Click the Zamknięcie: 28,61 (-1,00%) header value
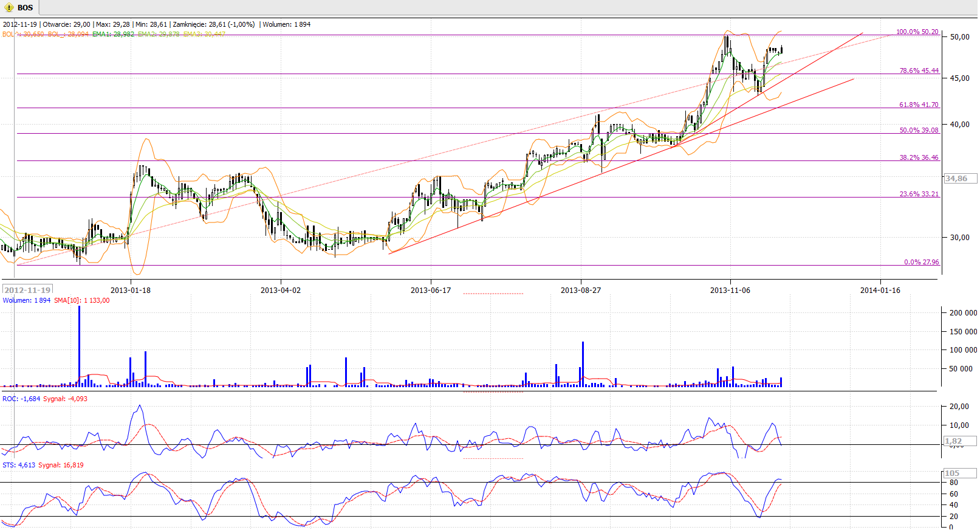980x530 pixels. click(214, 24)
